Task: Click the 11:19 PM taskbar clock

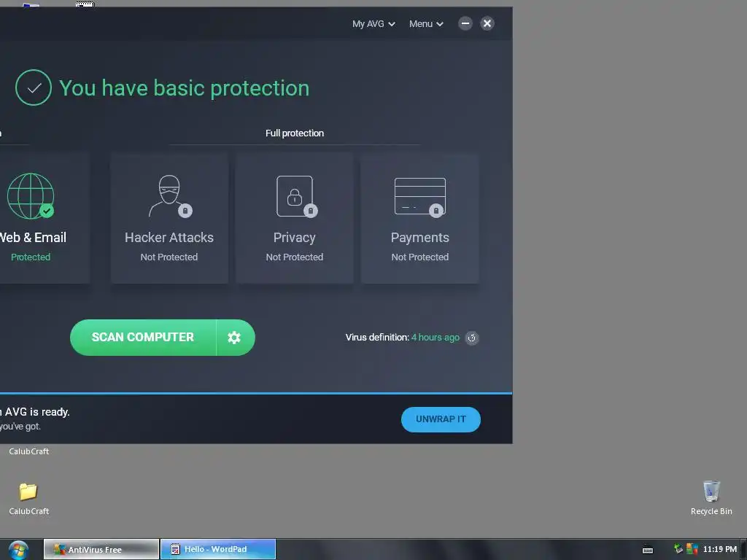Action: (720, 549)
